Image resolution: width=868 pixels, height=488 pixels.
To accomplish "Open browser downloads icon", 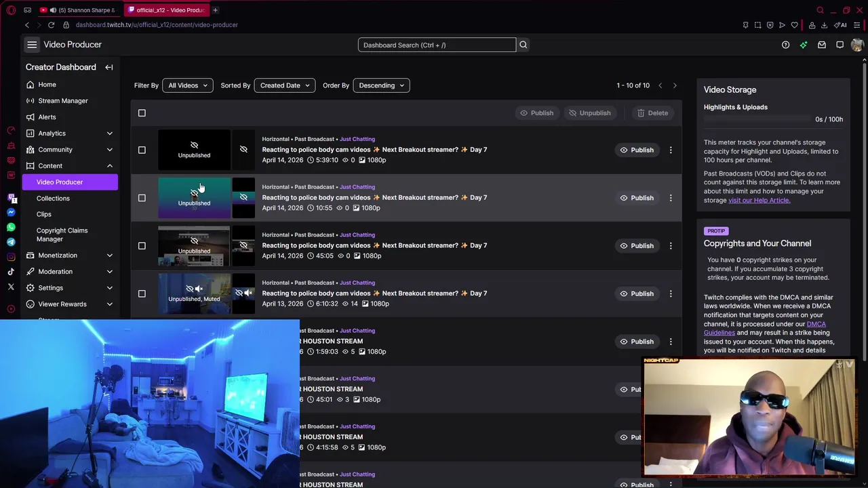I will click(x=824, y=25).
